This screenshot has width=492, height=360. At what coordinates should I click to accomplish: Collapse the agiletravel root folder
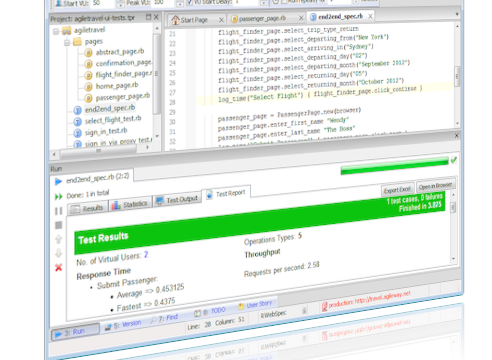[x=56, y=32]
